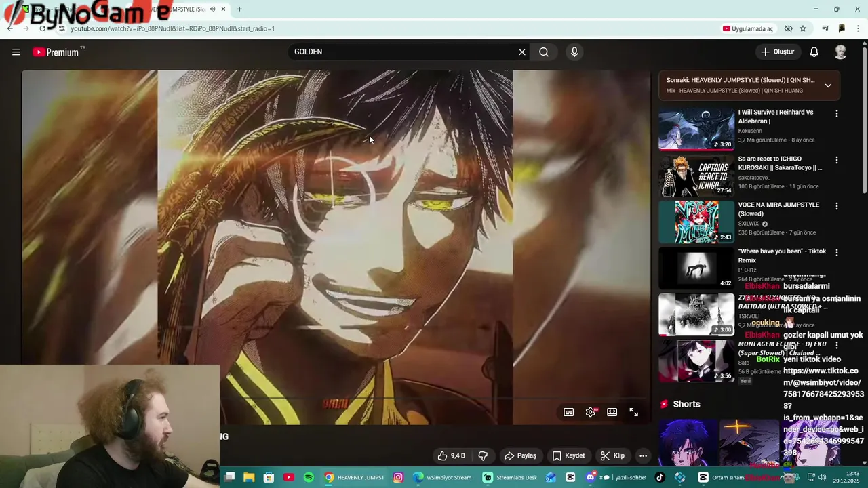
Task: Open YouTube red app in taskbar
Action: tap(289, 477)
